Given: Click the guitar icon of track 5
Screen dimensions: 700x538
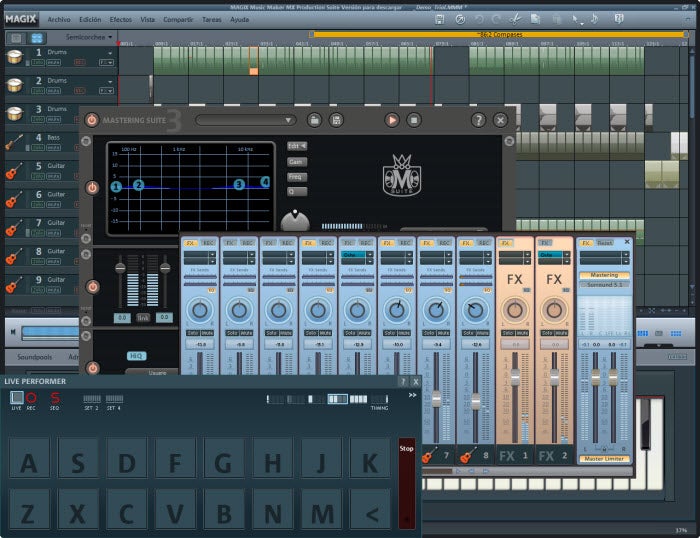Looking at the screenshot, I should (14, 171).
